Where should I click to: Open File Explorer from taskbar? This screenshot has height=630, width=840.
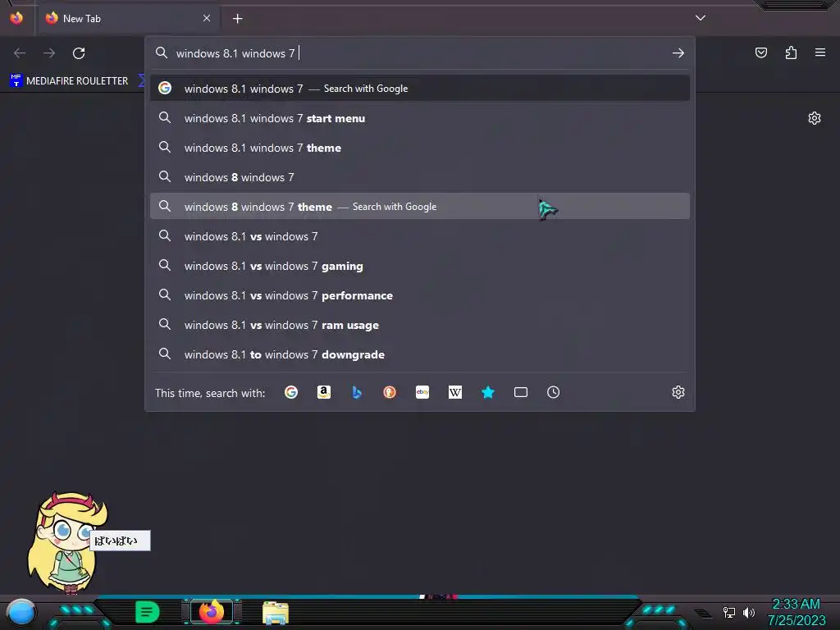click(x=276, y=613)
